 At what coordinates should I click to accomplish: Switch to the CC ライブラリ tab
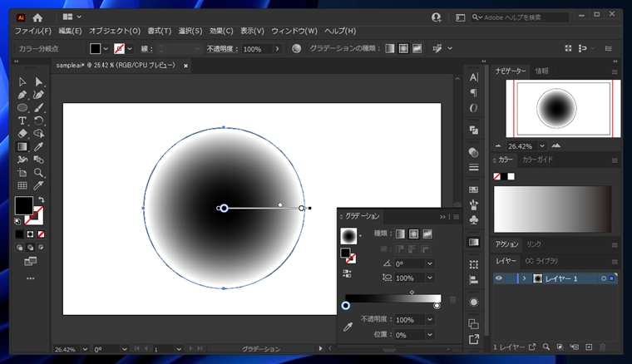click(541, 261)
